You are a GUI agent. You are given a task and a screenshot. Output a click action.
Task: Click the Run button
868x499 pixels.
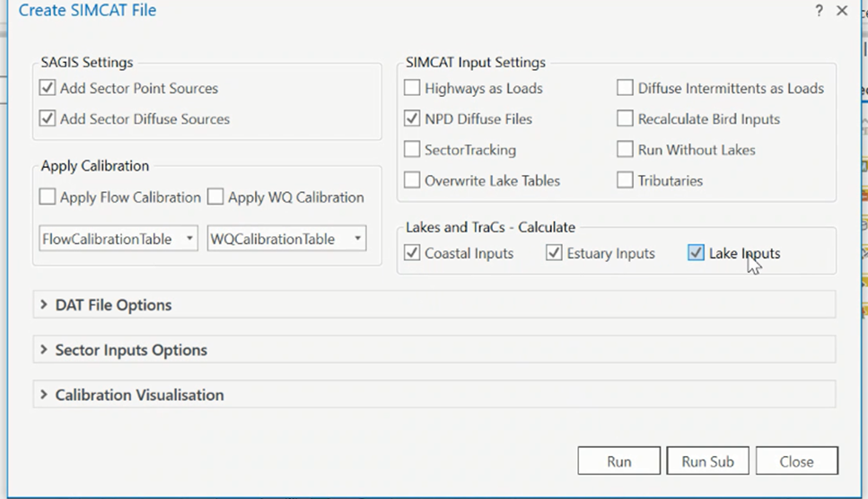click(x=618, y=460)
